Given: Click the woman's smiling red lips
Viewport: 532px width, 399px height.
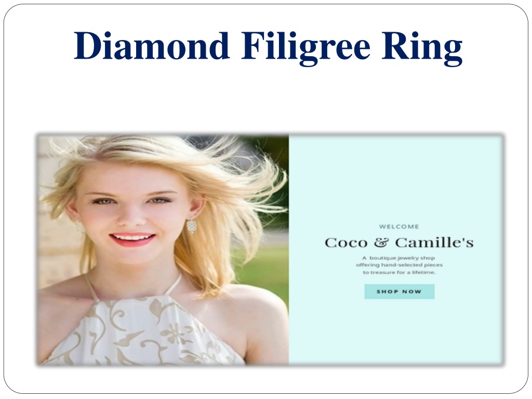Looking at the screenshot, I should (132, 239).
